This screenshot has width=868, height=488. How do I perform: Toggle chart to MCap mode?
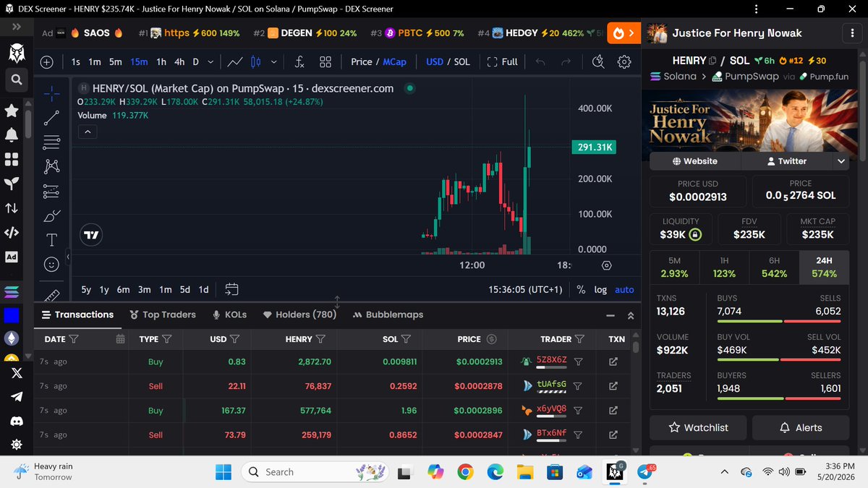395,61
